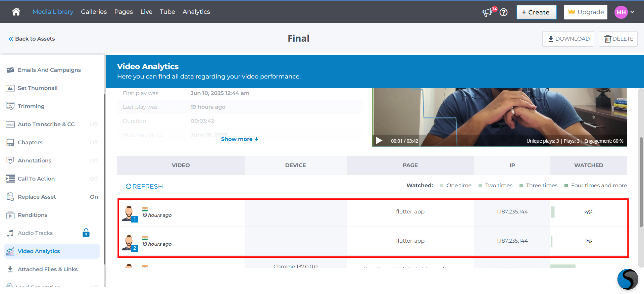Click the Video Analytics chart icon
Viewport: 644px width, 294px height.
10,251
